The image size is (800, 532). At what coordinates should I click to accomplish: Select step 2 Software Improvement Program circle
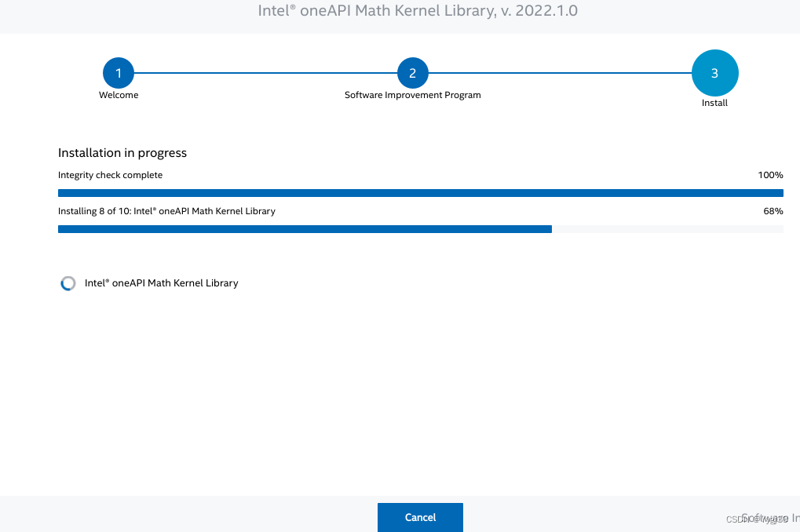pyautogui.click(x=413, y=73)
